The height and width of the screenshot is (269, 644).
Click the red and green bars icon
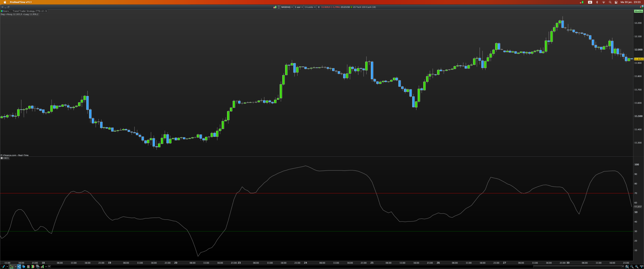(33, 266)
